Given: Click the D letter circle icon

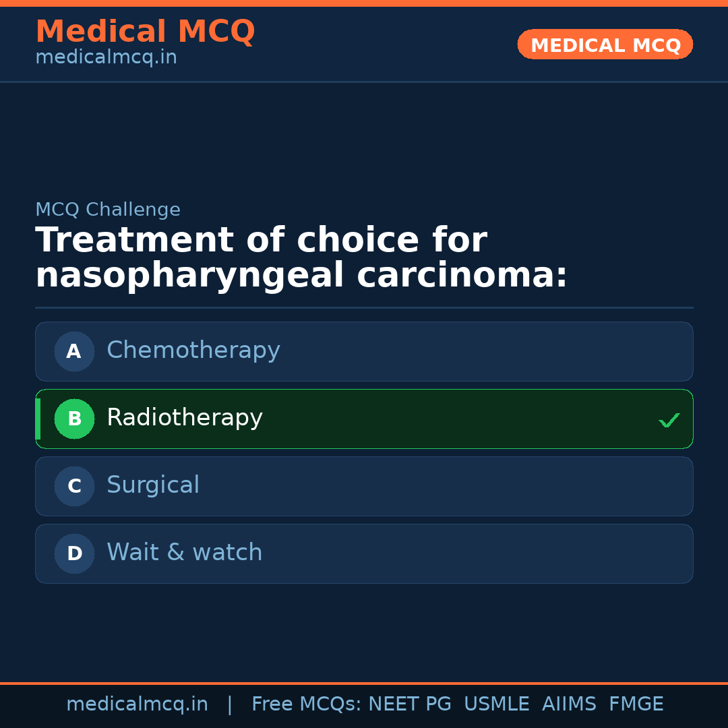Looking at the screenshot, I should pyautogui.click(x=74, y=553).
